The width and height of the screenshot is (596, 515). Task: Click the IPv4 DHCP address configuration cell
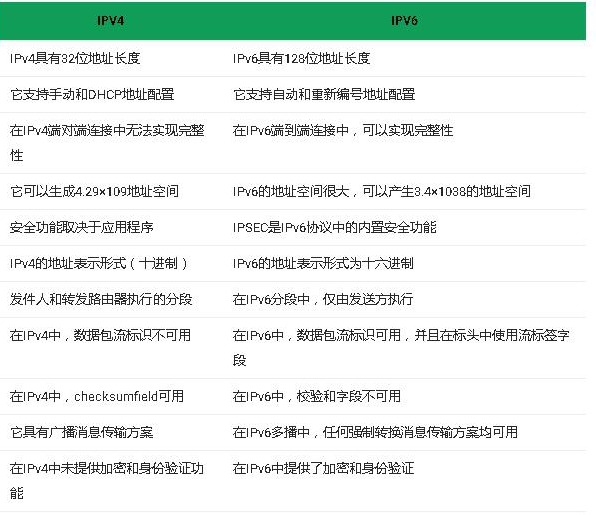pos(92,95)
